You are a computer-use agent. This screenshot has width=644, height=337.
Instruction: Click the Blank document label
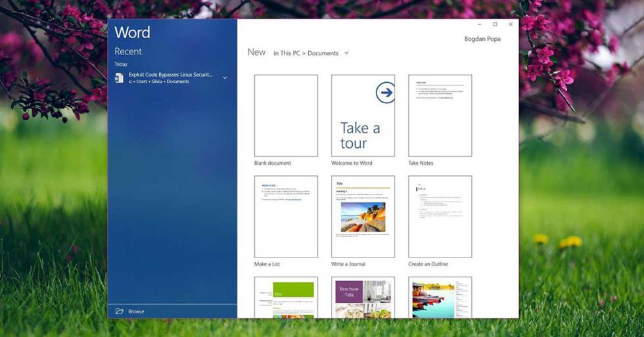[272, 163]
